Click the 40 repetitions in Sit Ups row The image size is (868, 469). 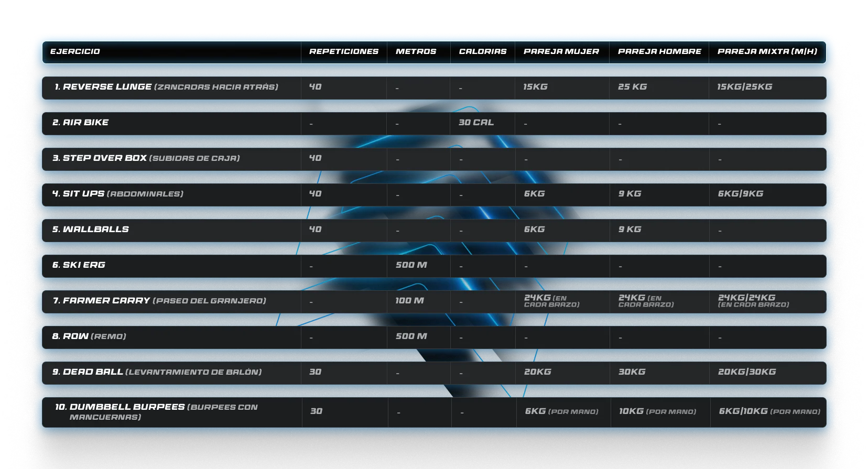(x=315, y=194)
